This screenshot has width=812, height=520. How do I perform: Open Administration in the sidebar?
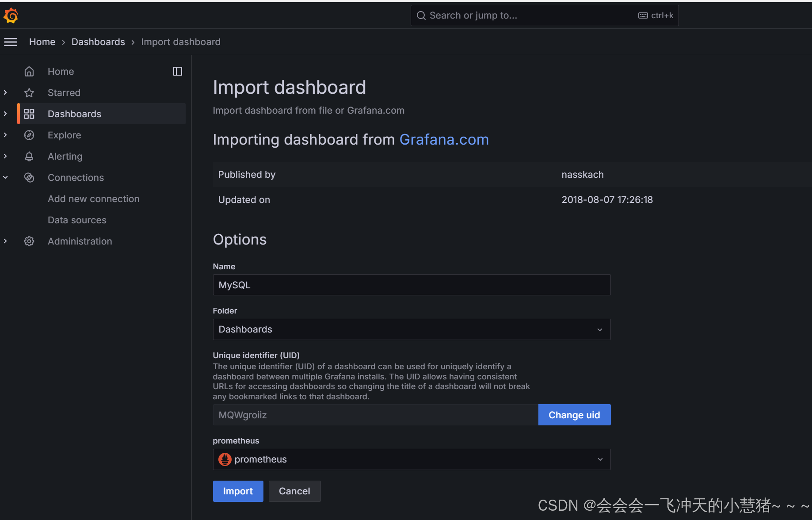pyautogui.click(x=80, y=241)
